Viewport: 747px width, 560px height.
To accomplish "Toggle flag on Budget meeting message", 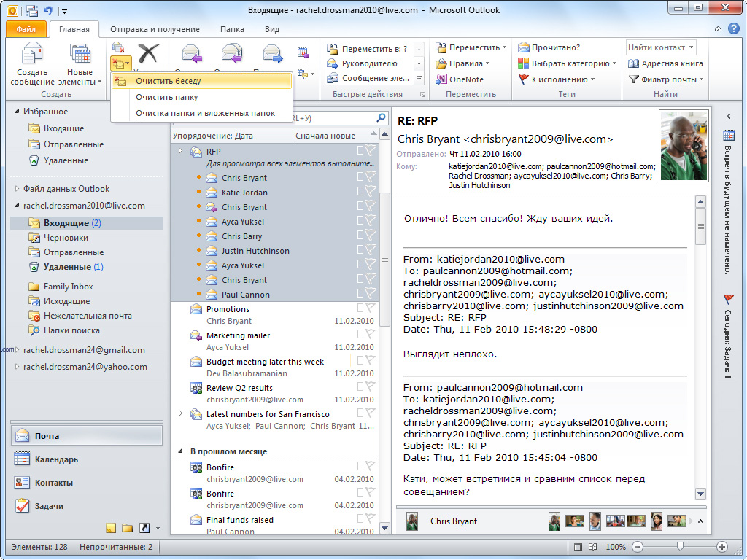I will 370,360.
